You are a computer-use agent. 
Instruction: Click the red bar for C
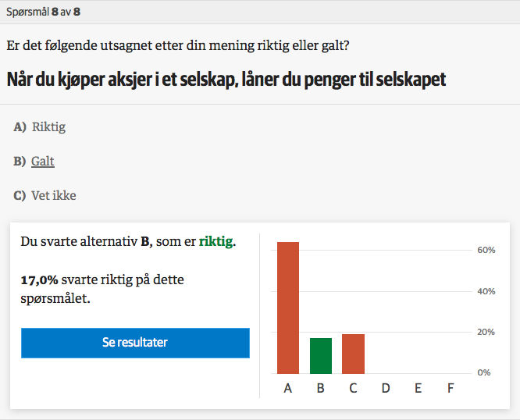353,354
